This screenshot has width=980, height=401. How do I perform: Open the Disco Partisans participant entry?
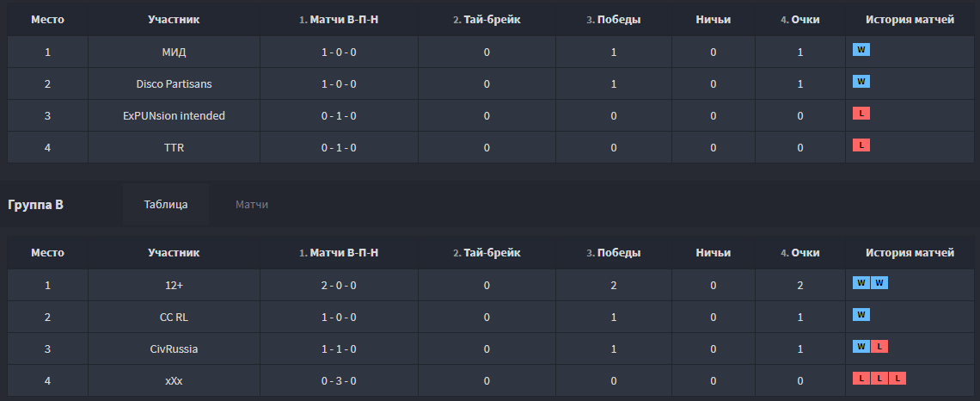tap(174, 83)
